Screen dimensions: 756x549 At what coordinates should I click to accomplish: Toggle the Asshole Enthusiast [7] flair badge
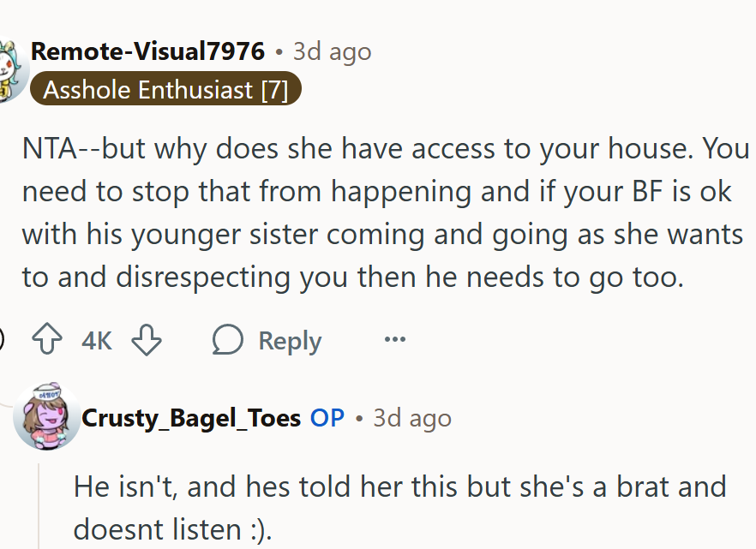click(165, 89)
